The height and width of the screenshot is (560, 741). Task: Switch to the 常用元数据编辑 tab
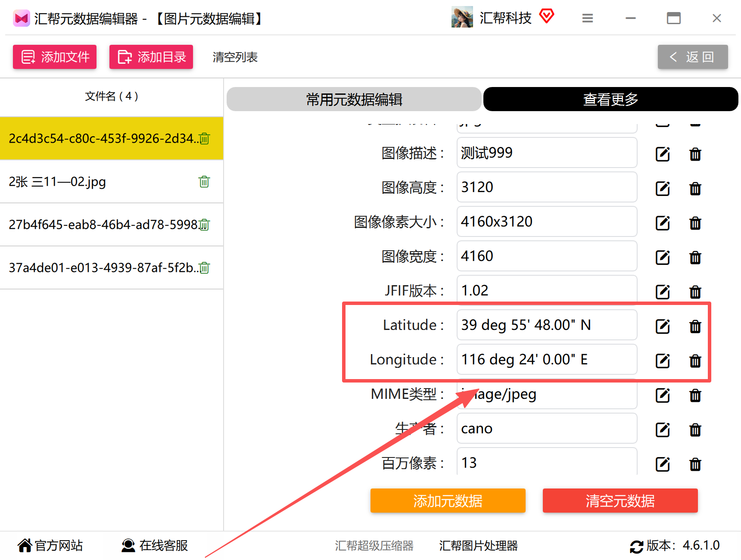354,99
